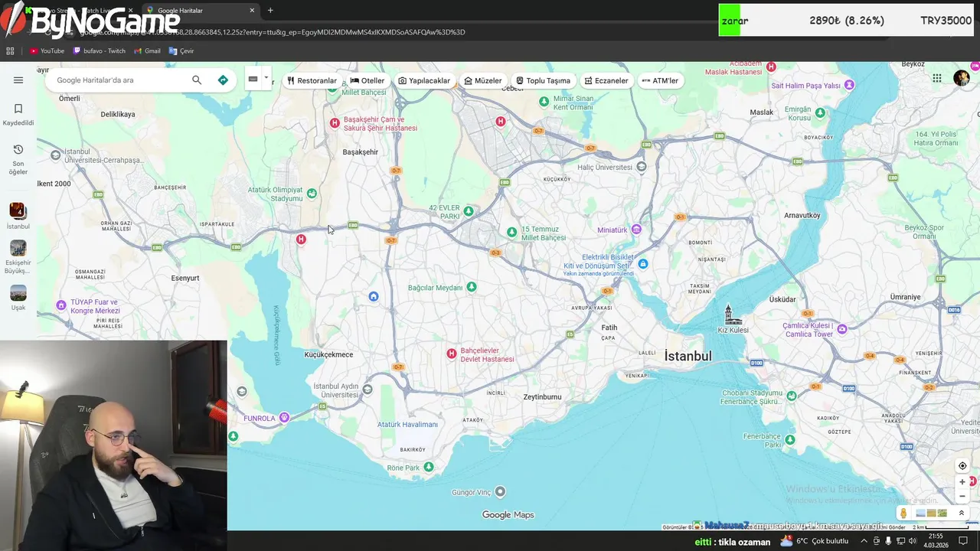Open the YouTube bookmark
Viewport: 980px width, 551px height.
tap(47, 51)
